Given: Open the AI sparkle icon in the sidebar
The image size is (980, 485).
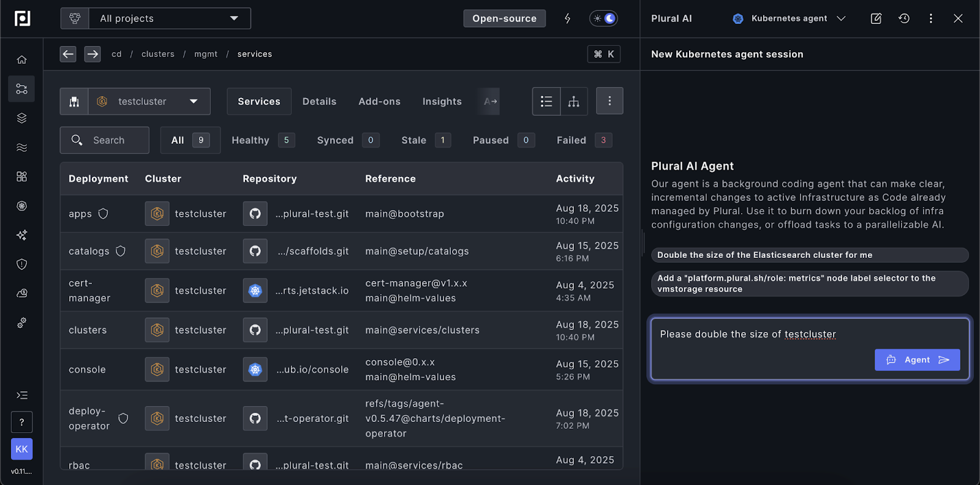Looking at the screenshot, I should tap(21, 235).
